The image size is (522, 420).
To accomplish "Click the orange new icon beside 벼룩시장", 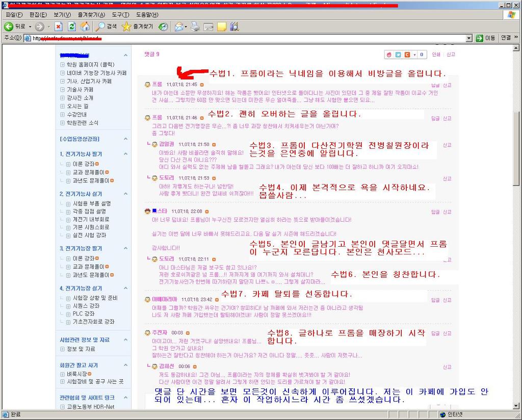I will click(90, 374).
